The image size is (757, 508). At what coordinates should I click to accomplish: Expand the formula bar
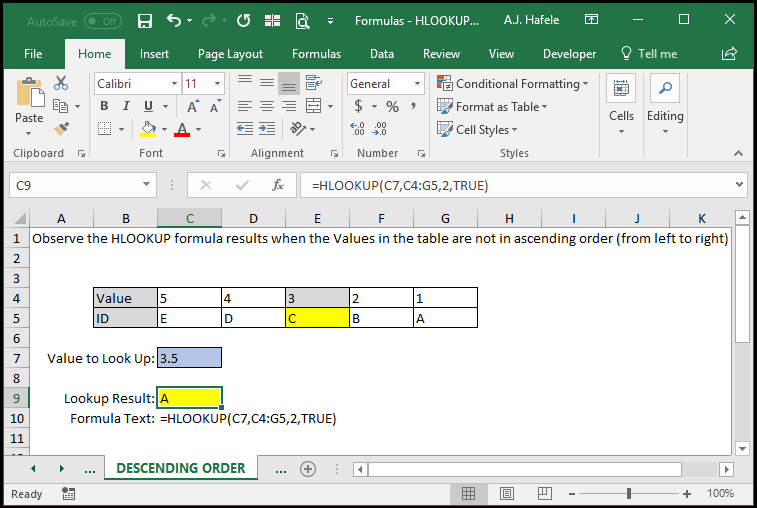(x=739, y=184)
